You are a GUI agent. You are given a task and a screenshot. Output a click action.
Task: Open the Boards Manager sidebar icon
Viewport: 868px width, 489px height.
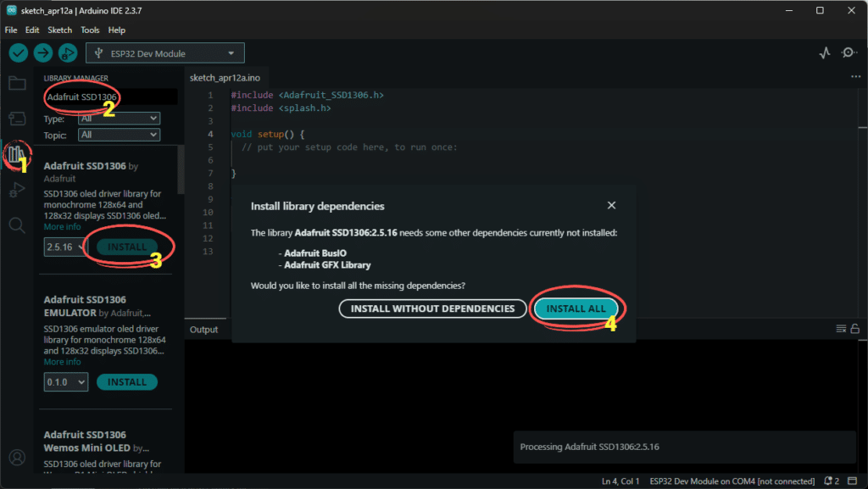[17, 119]
